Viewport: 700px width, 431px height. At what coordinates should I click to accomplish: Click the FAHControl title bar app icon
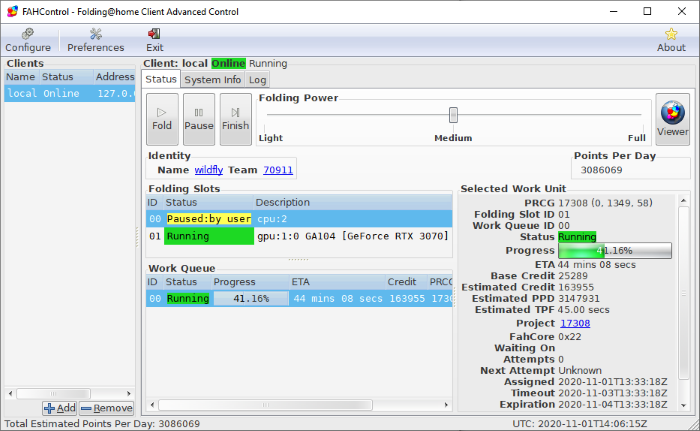12,11
